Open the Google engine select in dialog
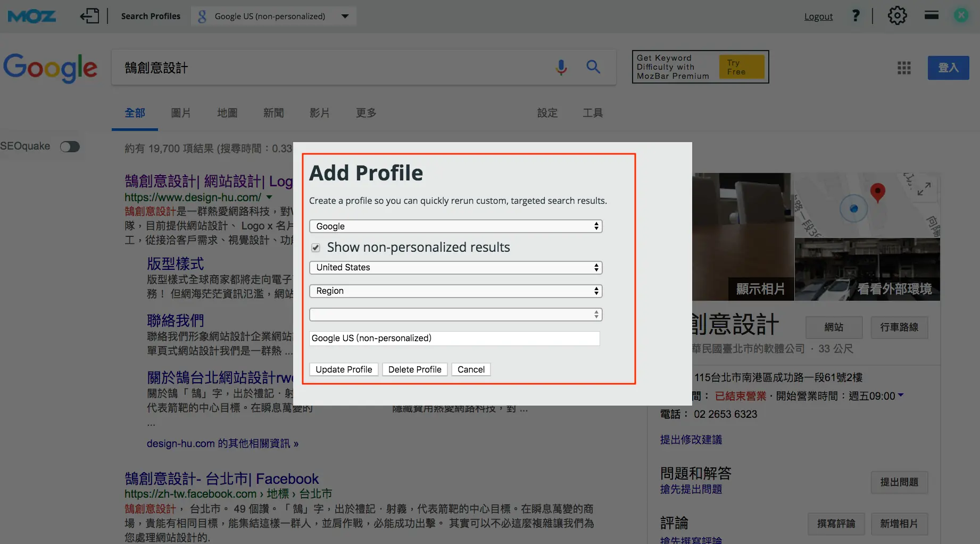The height and width of the screenshot is (544, 980). click(455, 226)
